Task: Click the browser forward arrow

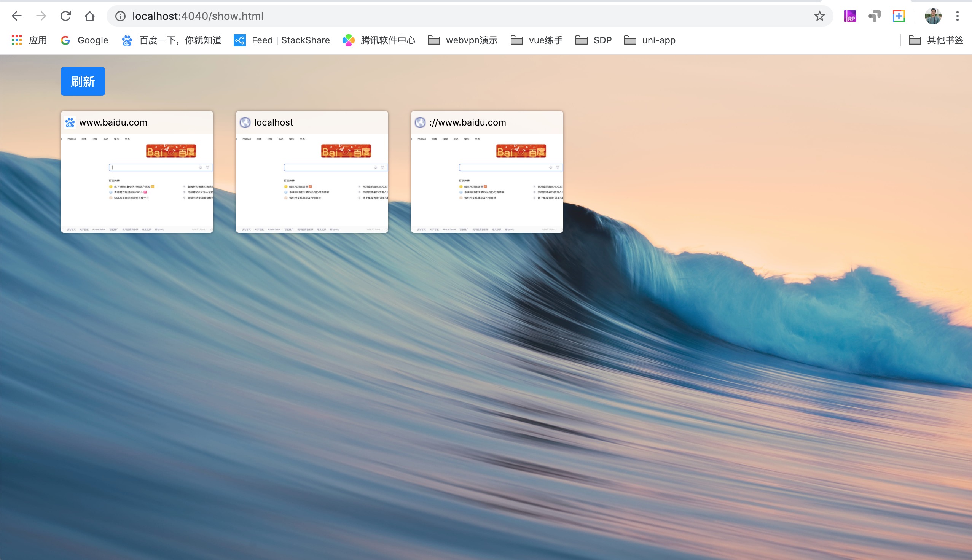Action: point(41,16)
